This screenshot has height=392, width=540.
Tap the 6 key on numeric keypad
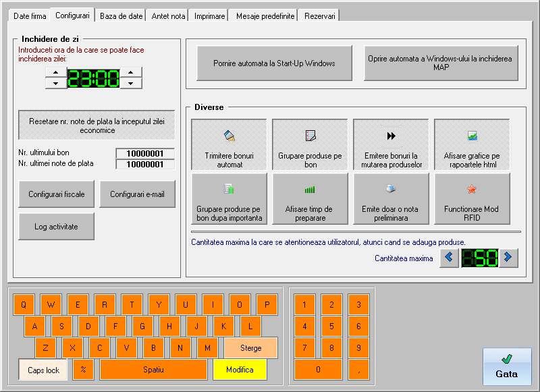click(358, 327)
